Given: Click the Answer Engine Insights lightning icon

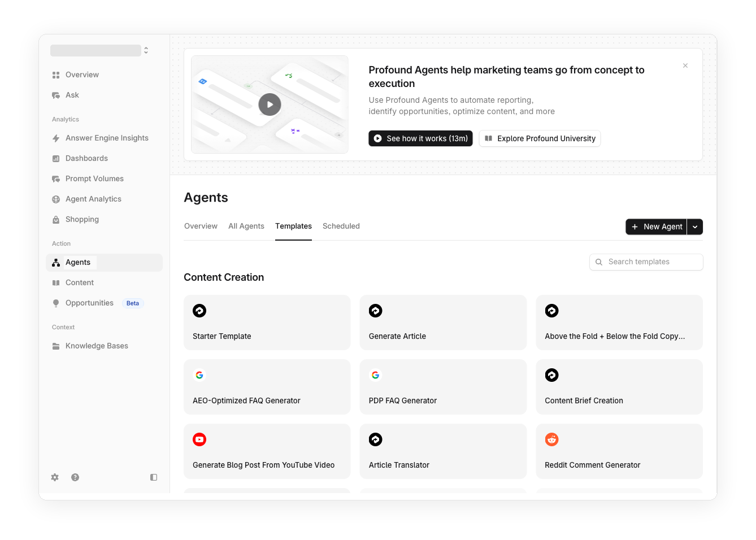Looking at the screenshot, I should pyautogui.click(x=56, y=138).
